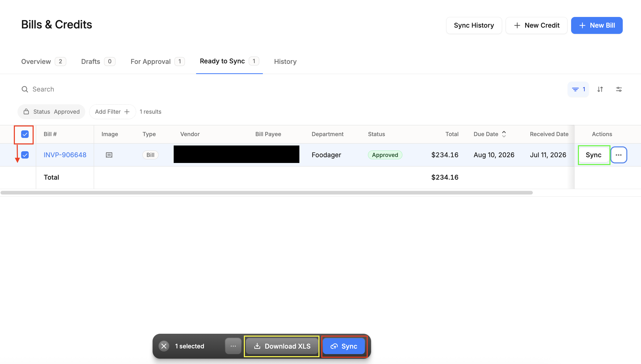Click the $234.16 amount in the INVP-906648 row
641x364 pixels.
pyautogui.click(x=445, y=155)
